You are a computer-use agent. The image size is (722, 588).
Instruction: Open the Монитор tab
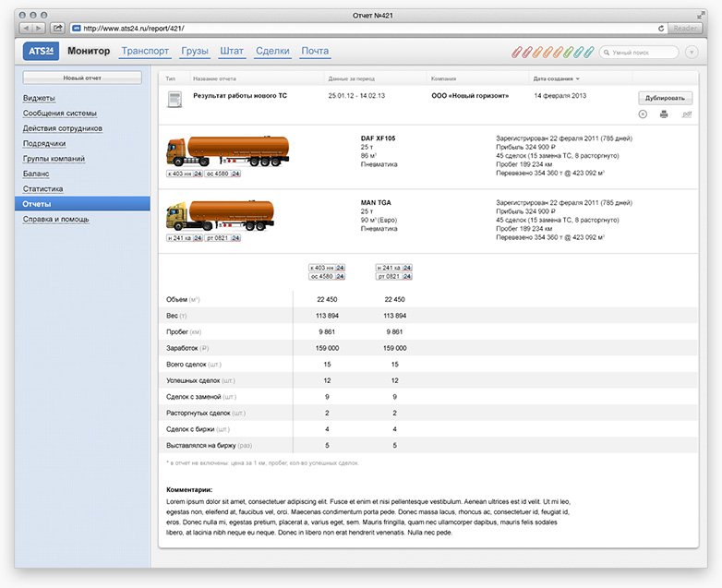click(x=89, y=51)
